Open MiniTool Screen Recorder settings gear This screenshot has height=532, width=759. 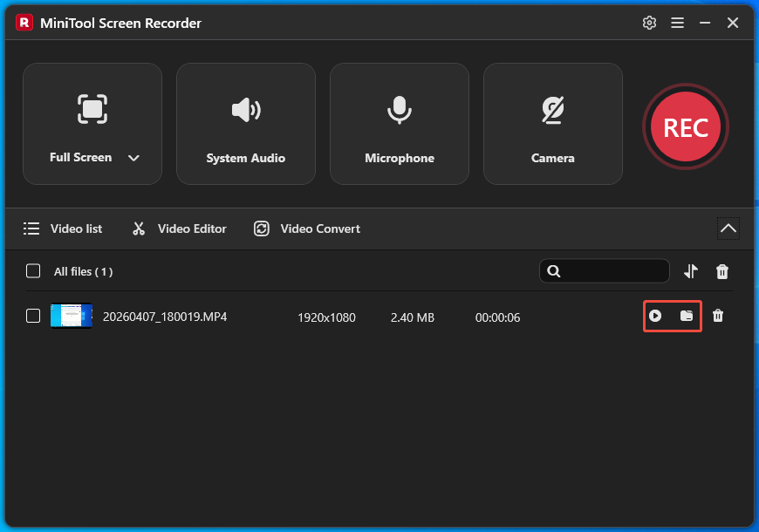pyautogui.click(x=649, y=23)
